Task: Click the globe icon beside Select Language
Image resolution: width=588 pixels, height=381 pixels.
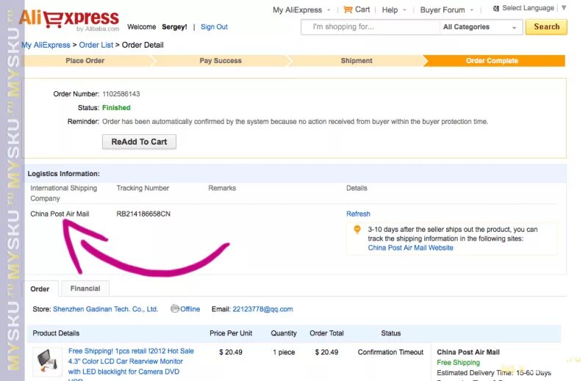Action: [x=496, y=8]
